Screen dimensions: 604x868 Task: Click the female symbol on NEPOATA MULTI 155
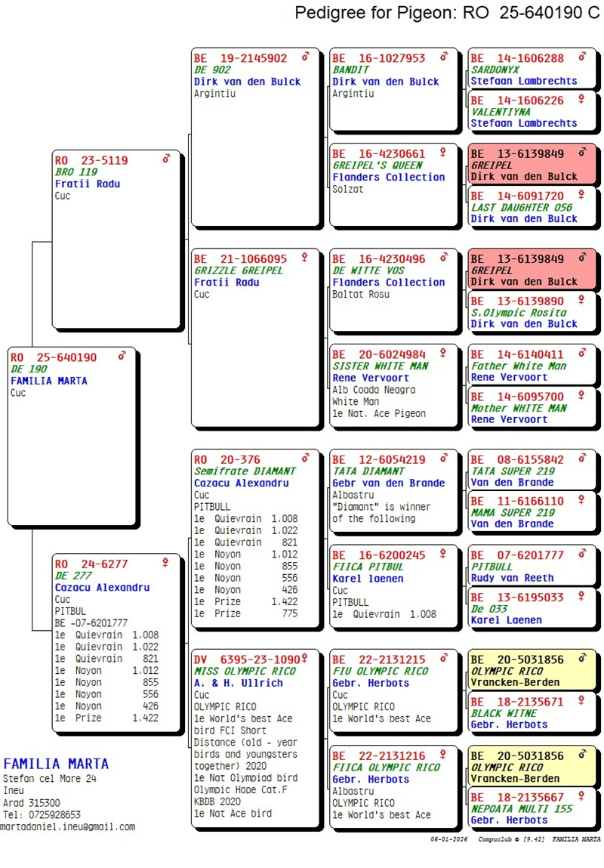pyautogui.click(x=582, y=795)
